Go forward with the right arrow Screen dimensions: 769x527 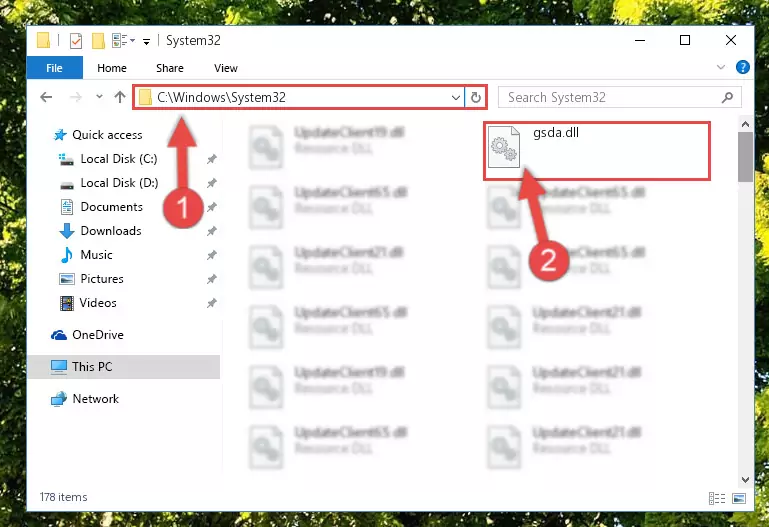click(x=76, y=97)
